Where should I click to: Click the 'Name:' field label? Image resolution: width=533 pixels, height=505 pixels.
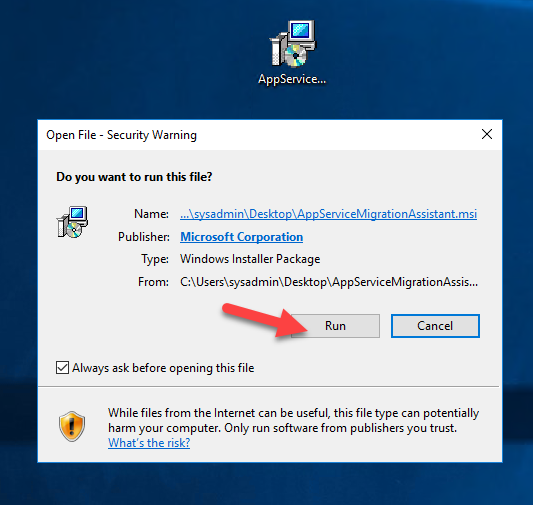[x=151, y=214]
